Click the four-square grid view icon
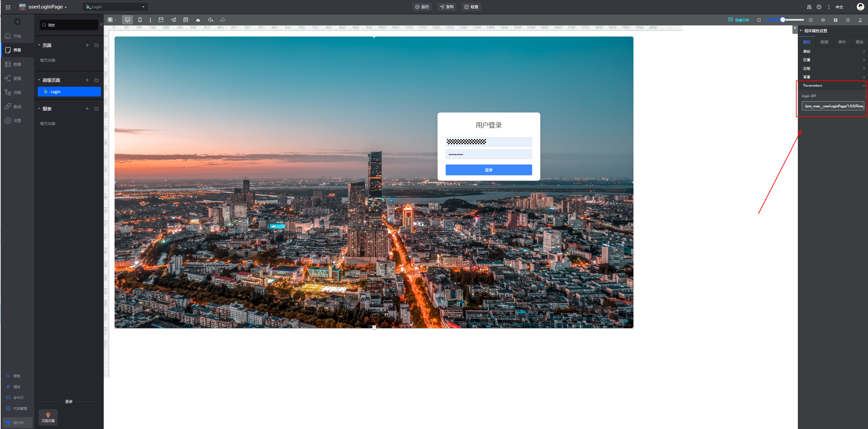 point(835,20)
